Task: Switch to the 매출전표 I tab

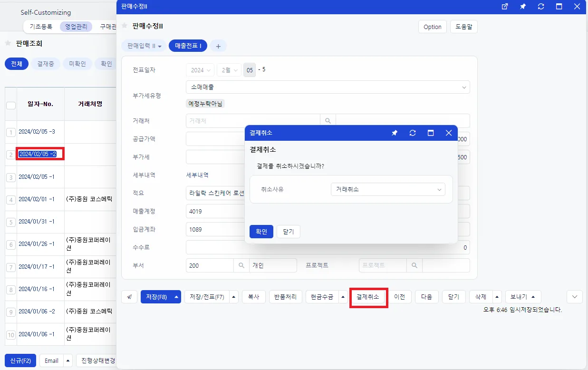Action: click(x=188, y=46)
